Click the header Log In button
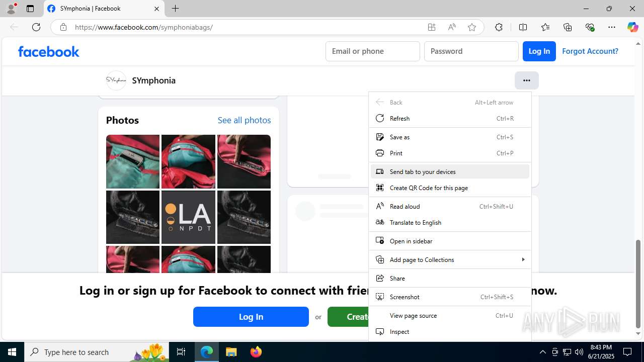Viewport: 644px width, 362px height. (x=539, y=51)
